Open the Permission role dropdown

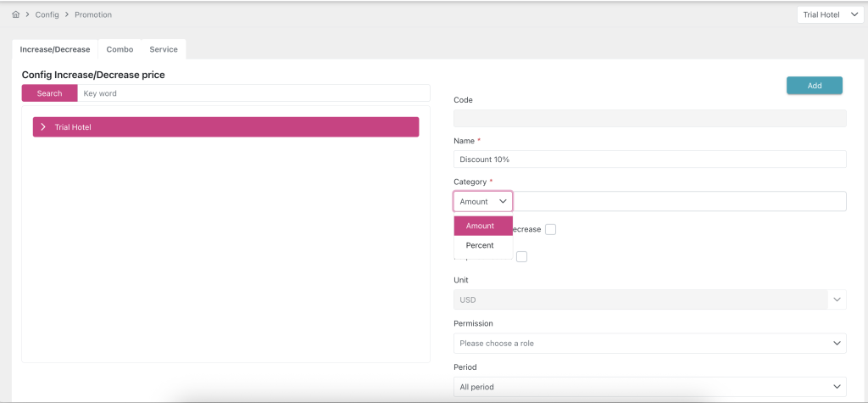tap(649, 344)
